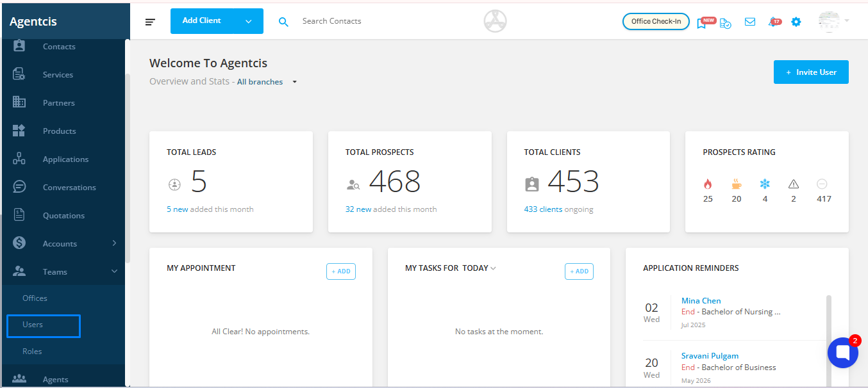868x388 pixels.
Task: Add a new appointment with + ADD
Action: click(341, 271)
